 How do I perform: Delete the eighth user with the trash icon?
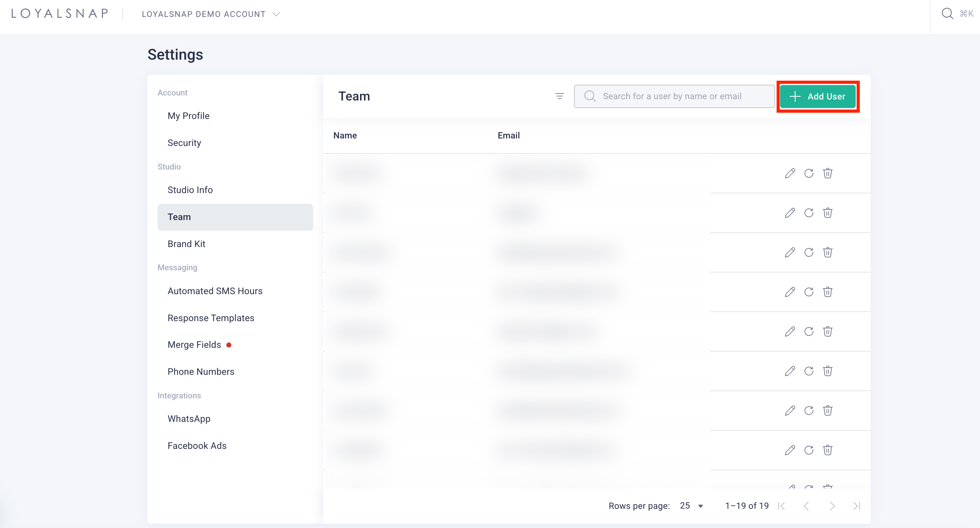coord(827,450)
